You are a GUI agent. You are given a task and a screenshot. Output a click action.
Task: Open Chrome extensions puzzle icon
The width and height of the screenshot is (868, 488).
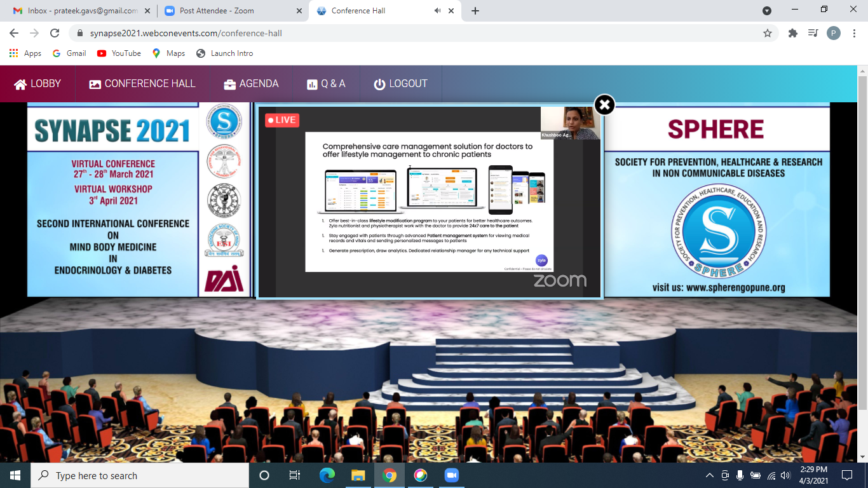tap(792, 33)
